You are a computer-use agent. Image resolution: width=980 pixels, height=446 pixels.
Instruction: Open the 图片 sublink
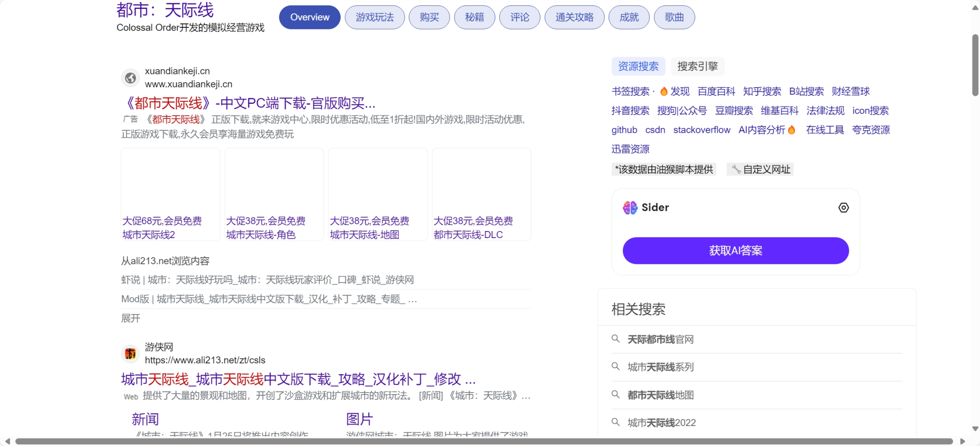pos(360,419)
